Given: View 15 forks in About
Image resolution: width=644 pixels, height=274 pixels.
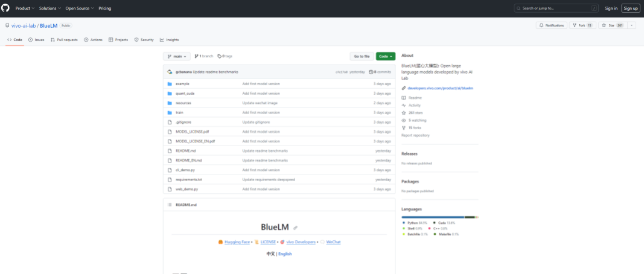Looking at the screenshot, I should point(412,128).
